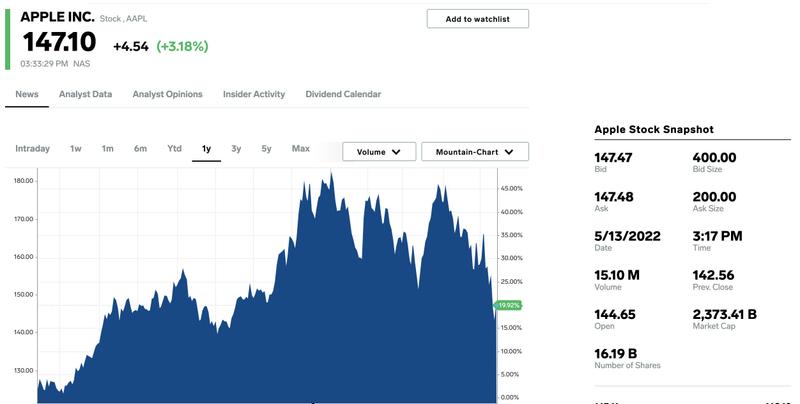
Task: Click the 45.00% percent axis label
Action: [x=511, y=189]
